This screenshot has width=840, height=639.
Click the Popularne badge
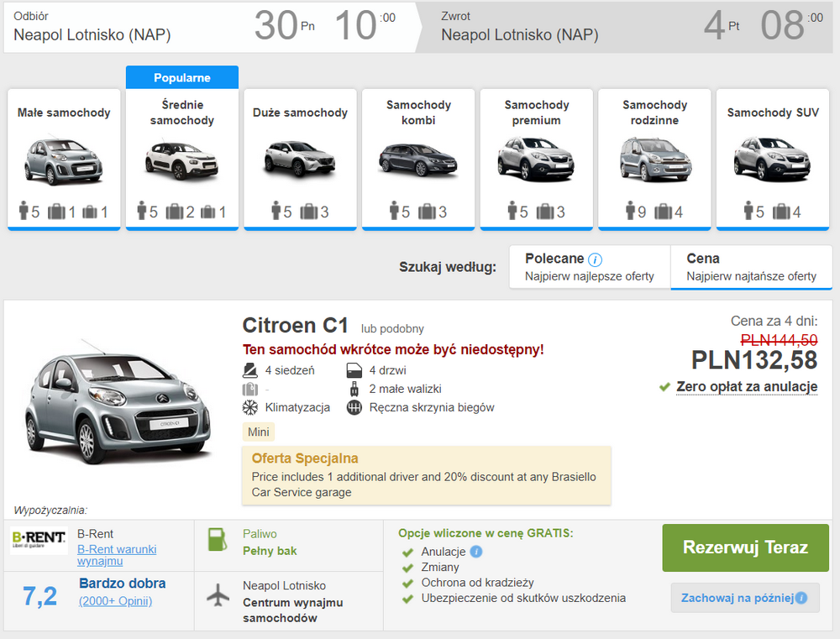pos(182,77)
